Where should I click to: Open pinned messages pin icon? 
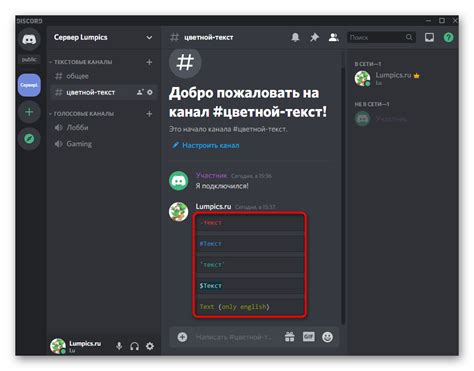(x=314, y=37)
